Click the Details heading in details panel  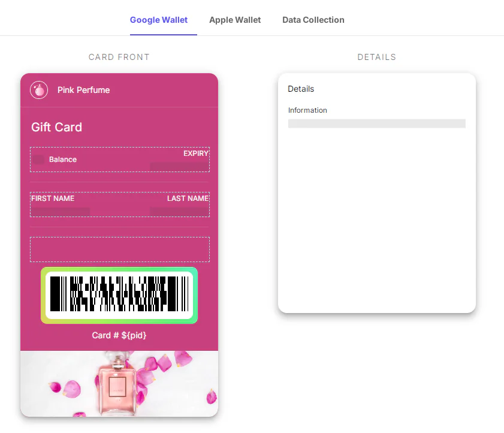301,89
